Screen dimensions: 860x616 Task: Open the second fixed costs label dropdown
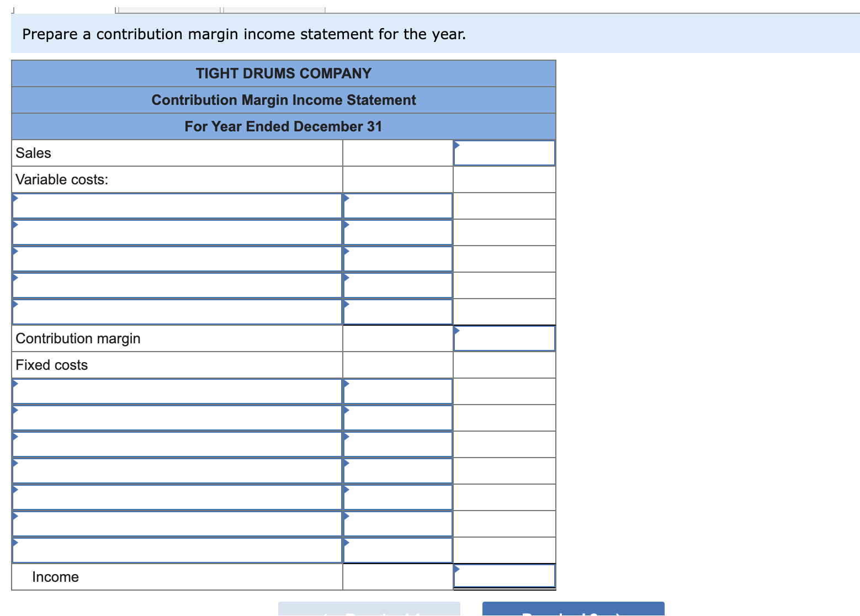[177, 417]
